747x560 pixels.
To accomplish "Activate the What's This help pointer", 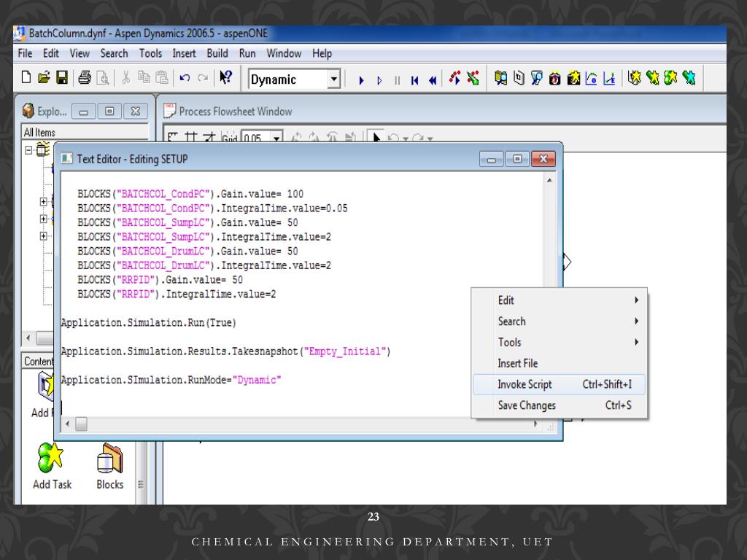I will [225, 77].
